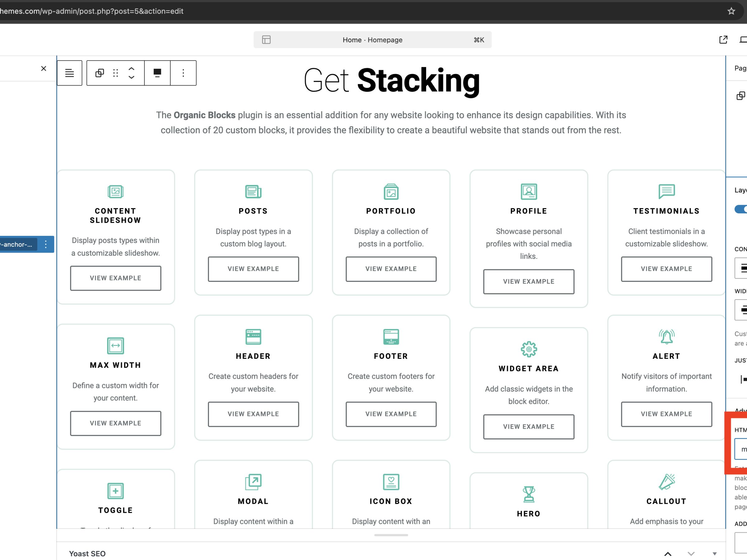Click the Icon Box heart icon
Viewport: 747px width, 560px height.
[x=391, y=482]
